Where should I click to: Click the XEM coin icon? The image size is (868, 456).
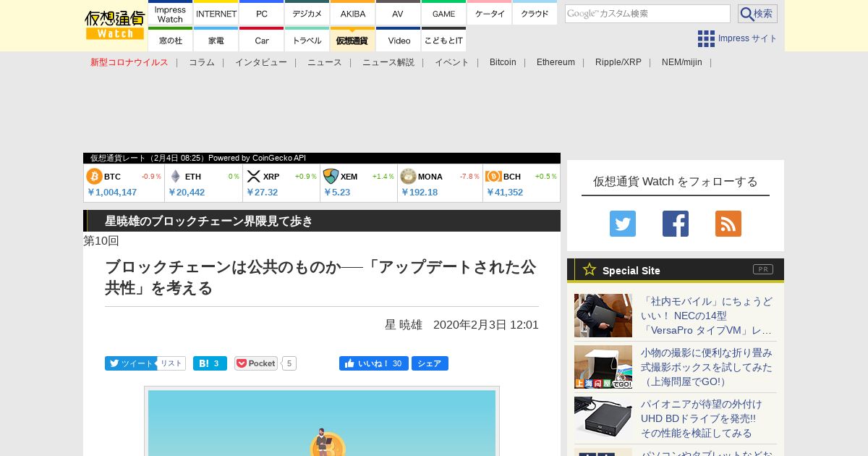click(331, 177)
